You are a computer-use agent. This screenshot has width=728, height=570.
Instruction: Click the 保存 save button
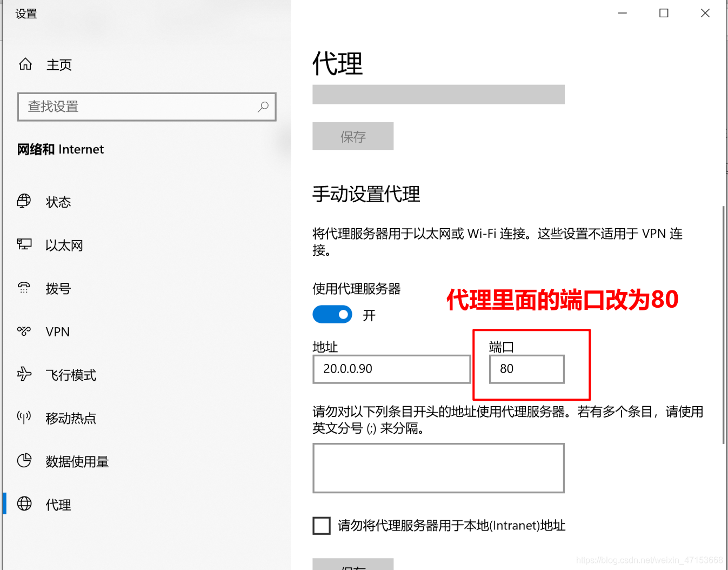pyautogui.click(x=352, y=136)
